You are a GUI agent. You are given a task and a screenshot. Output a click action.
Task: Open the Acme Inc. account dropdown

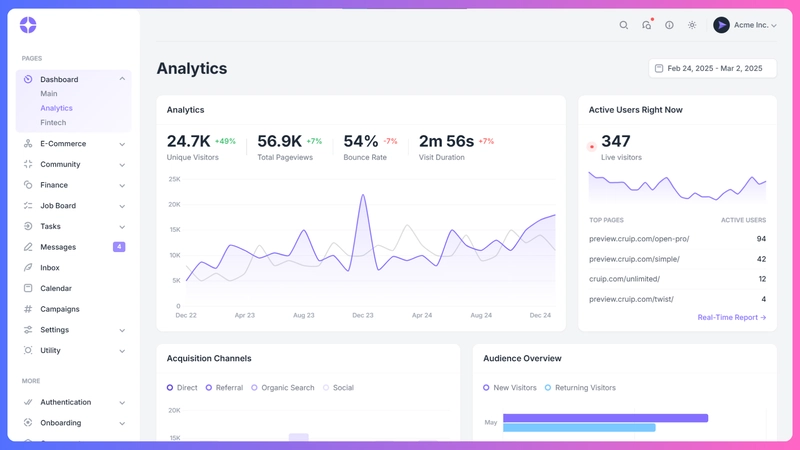point(745,25)
